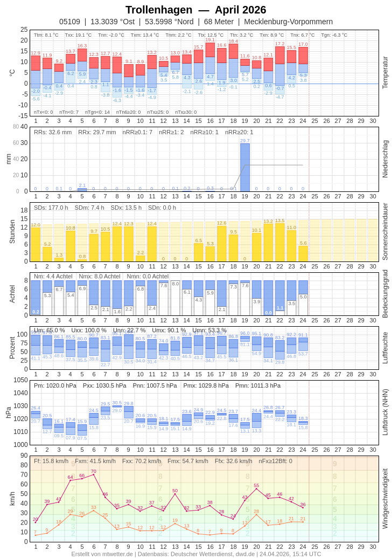This screenshot has width=392, height=558.
Task: Click the 'Ffx: 32.6 km/h' statistic
Action: [234, 461]
